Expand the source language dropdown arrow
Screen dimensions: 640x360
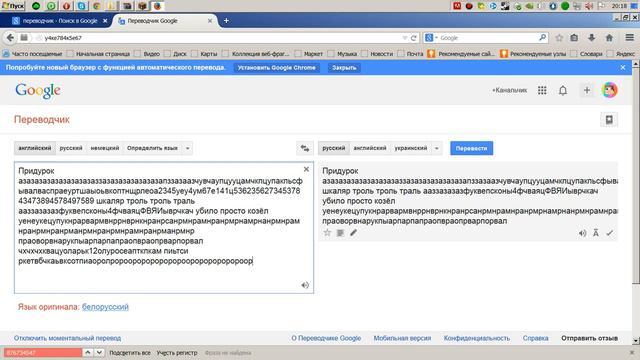point(187,148)
